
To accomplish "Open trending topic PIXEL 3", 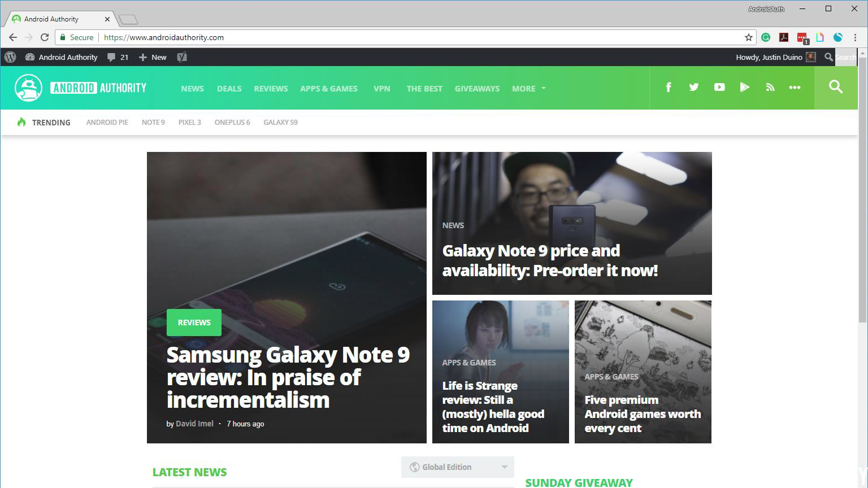I will click(x=190, y=122).
